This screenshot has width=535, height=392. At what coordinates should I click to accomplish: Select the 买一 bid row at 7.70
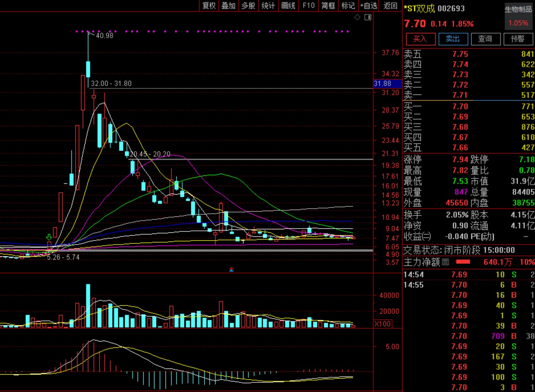click(469, 106)
